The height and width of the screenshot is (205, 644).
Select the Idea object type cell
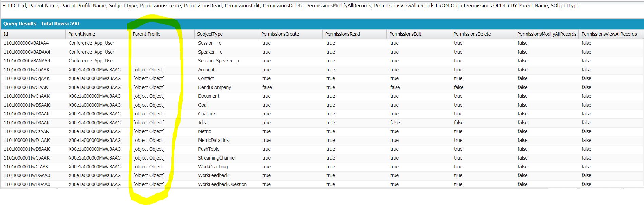(203, 123)
